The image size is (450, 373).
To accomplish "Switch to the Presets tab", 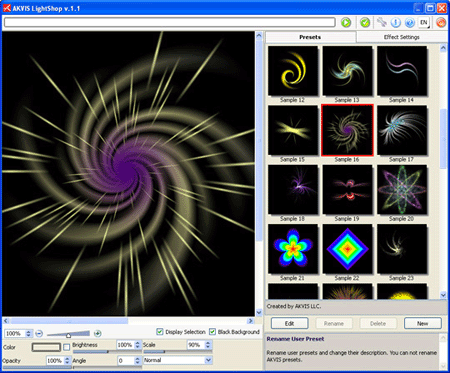I will click(x=310, y=37).
